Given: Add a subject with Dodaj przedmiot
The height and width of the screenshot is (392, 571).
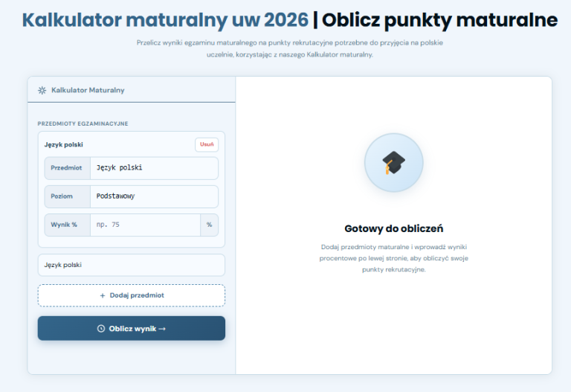Looking at the screenshot, I should [x=132, y=295].
